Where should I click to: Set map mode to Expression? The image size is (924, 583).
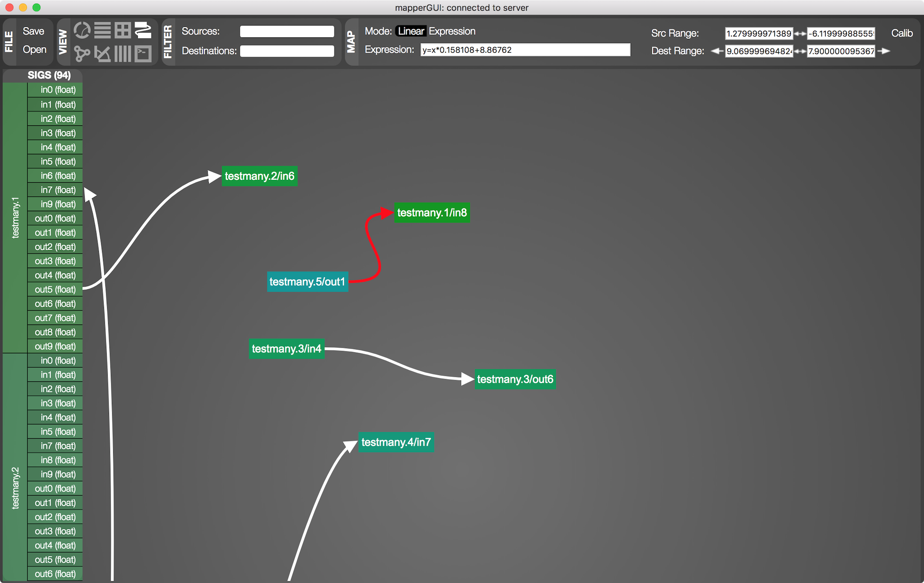pos(452,31)
